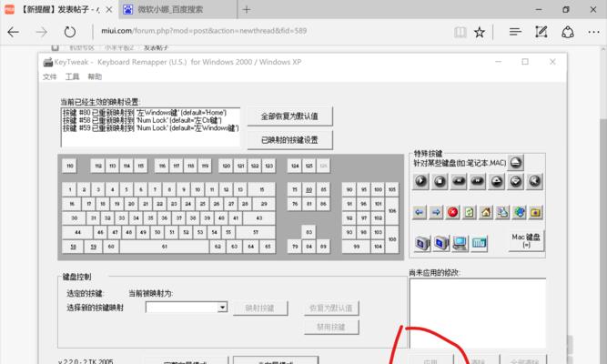This screenshot has width=607, height=364.
Task: Select the globe special key icon
Action: 520,212
